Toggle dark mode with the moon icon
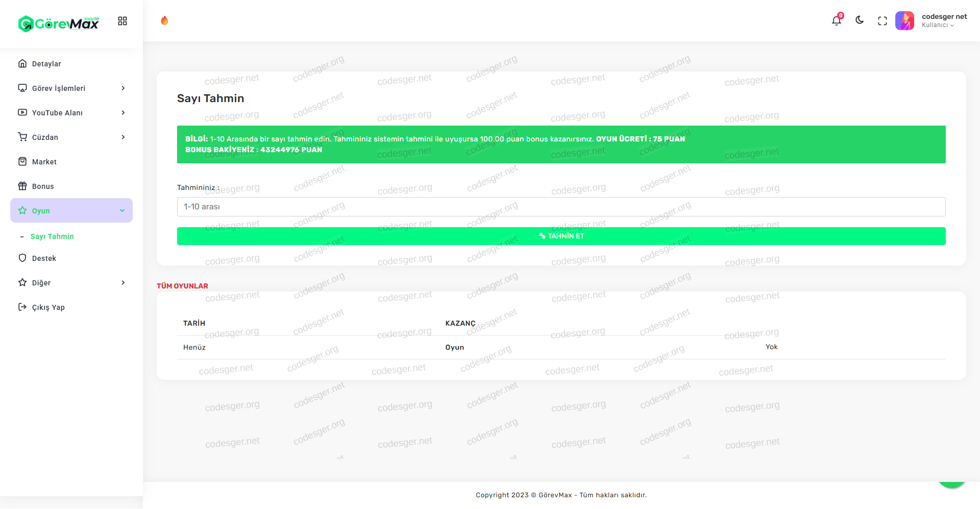980x509 pixels. pos(860,20)
